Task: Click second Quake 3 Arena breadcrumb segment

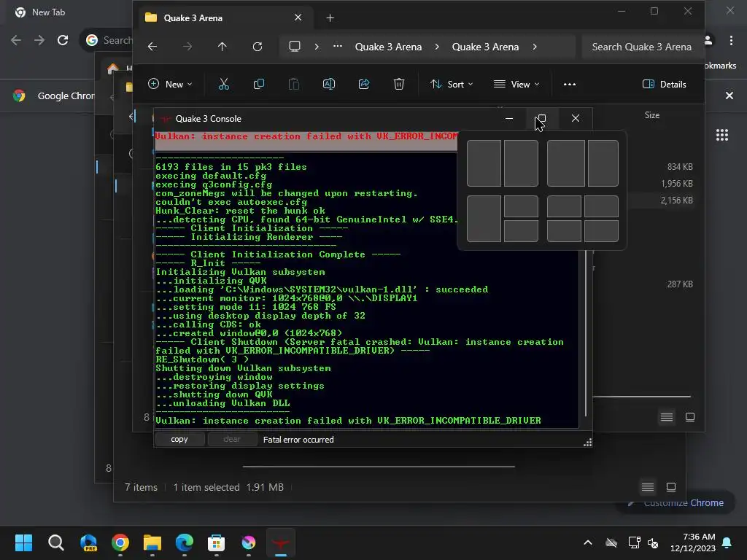Action: pyautogui.click(x=485, y=47)
